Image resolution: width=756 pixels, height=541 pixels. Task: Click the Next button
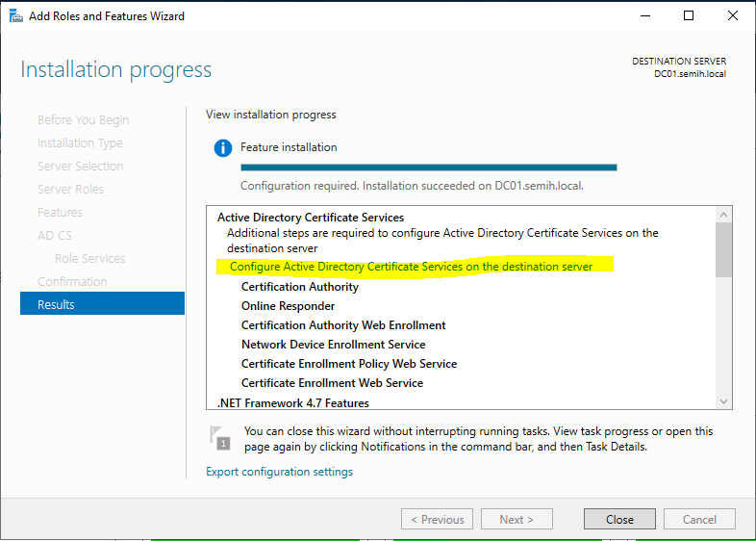[x=517, y=519]
